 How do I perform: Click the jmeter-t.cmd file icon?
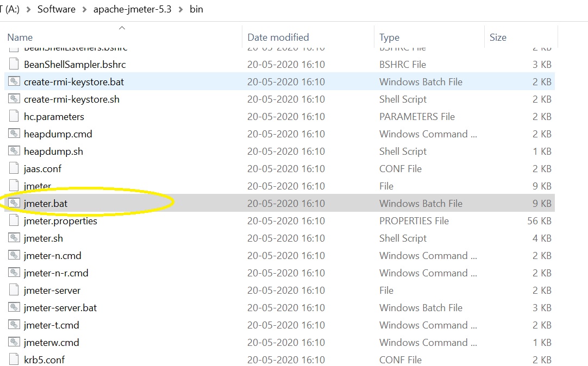(14, 325)
